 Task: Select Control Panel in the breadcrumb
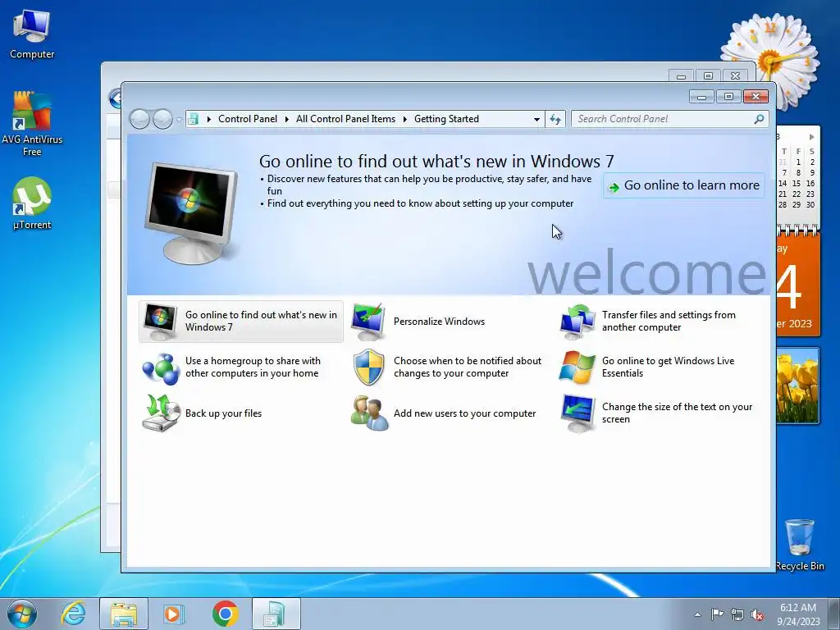(x=248, y=119)
